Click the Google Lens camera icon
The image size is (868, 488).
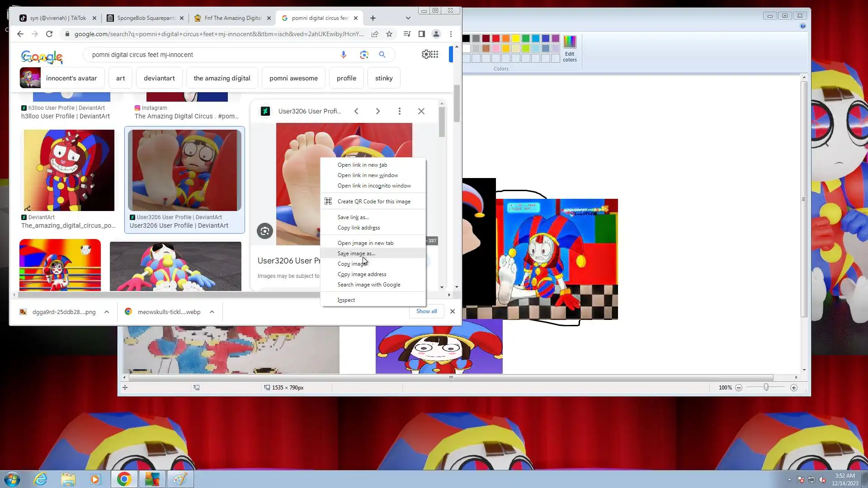(x=364, y=55)
